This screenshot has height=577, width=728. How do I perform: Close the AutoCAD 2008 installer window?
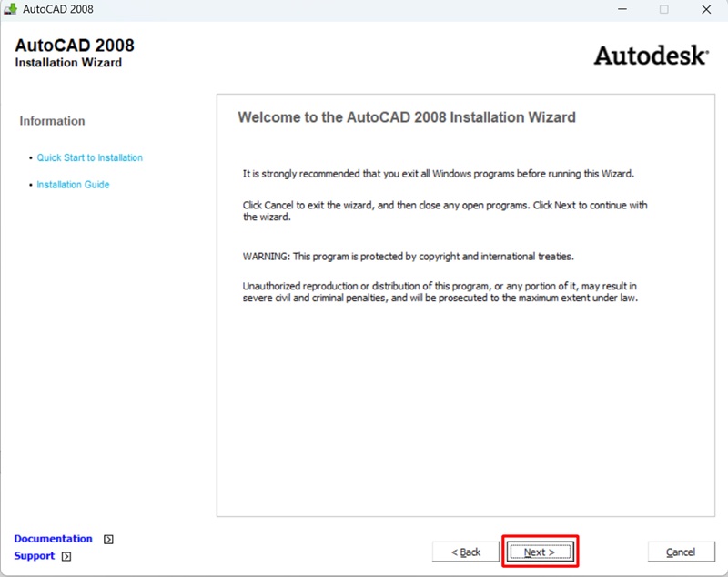(705, 9)
